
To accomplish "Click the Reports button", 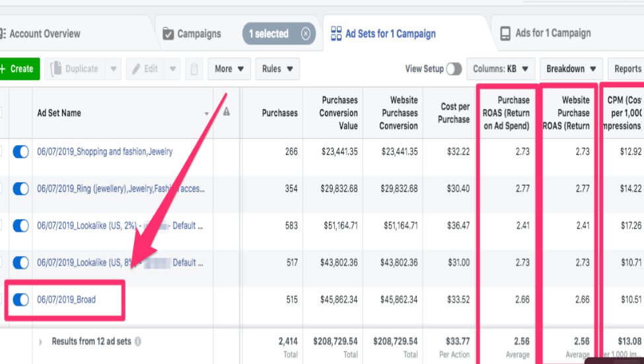I will click(x=626, y=69).
